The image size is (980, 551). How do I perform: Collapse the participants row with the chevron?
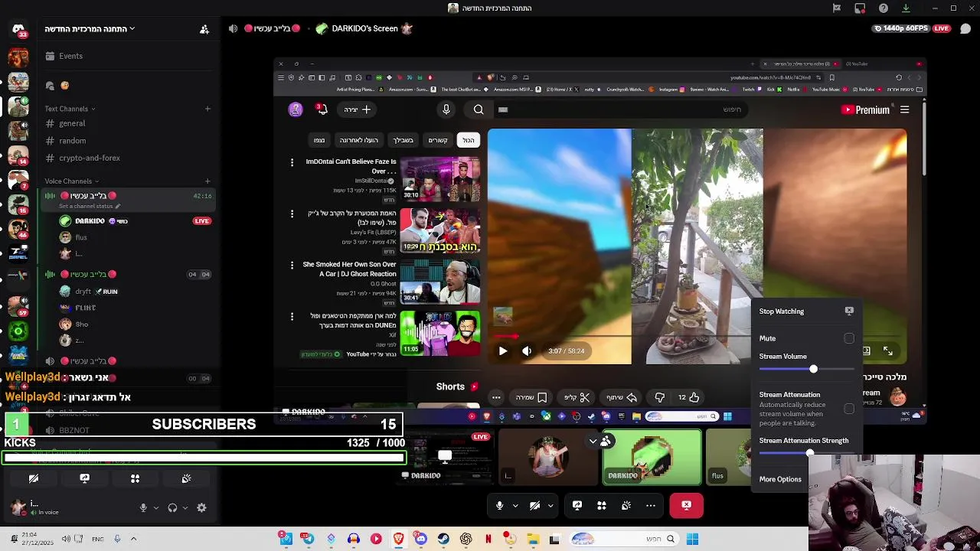[x=593, y=441]
